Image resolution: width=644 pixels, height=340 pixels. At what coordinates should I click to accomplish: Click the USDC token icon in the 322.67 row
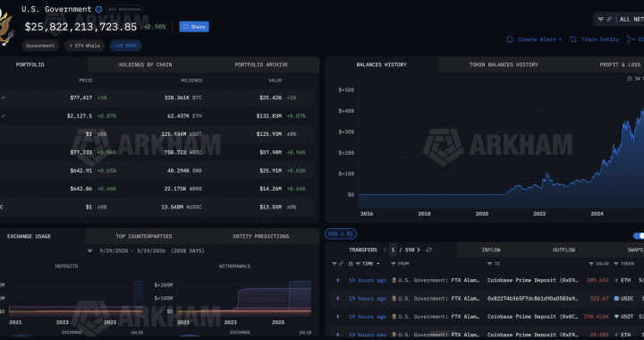click(x=616, y=299)
